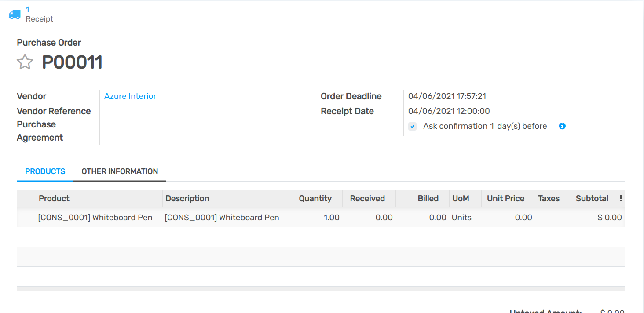The image size is (644, 313).
Task: Click the Receipt truck icon
Action: click(x=15, y=14)
